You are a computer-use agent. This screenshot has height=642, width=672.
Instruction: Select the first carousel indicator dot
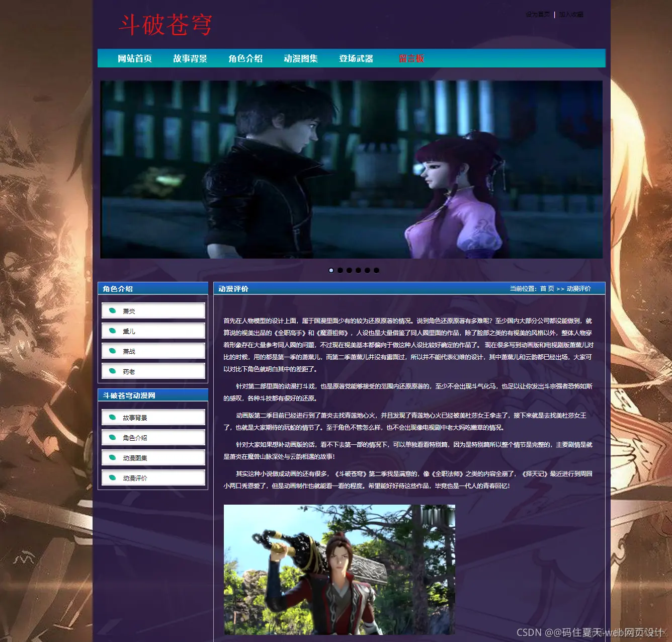331,270
